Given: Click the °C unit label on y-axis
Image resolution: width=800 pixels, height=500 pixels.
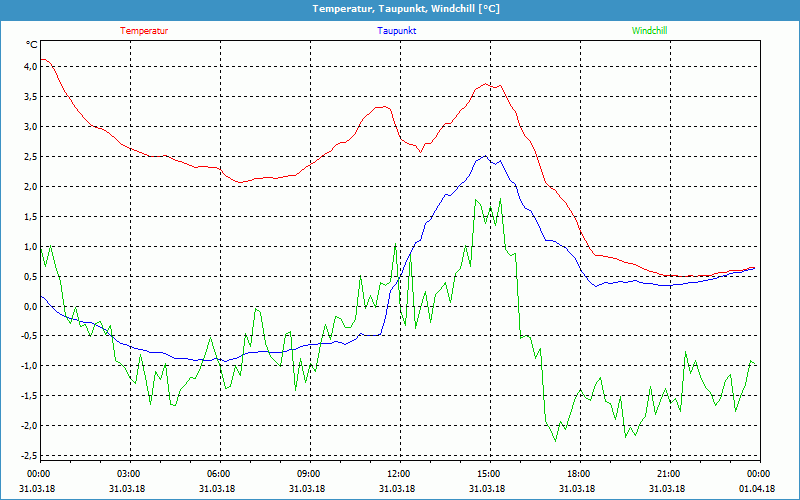Looking at the screenshot, I should coord(32,45).
